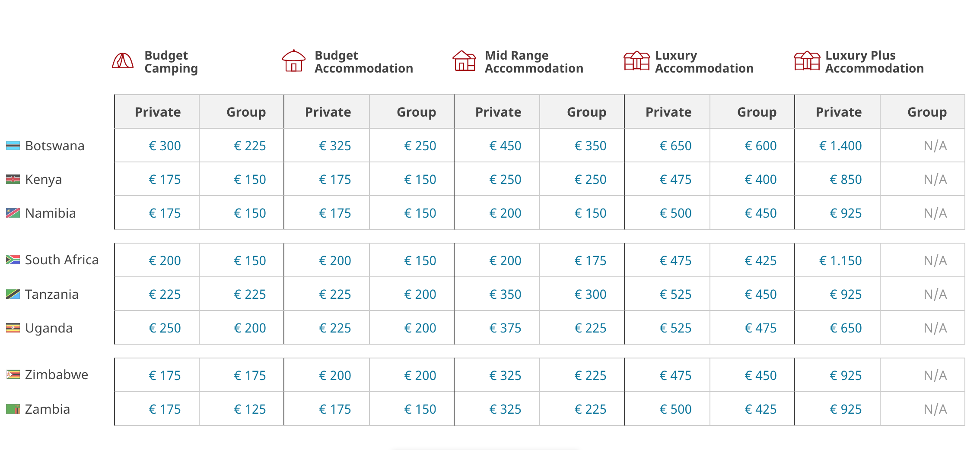Open Botswana Budget Camping private price € 300

coord(165,146)
